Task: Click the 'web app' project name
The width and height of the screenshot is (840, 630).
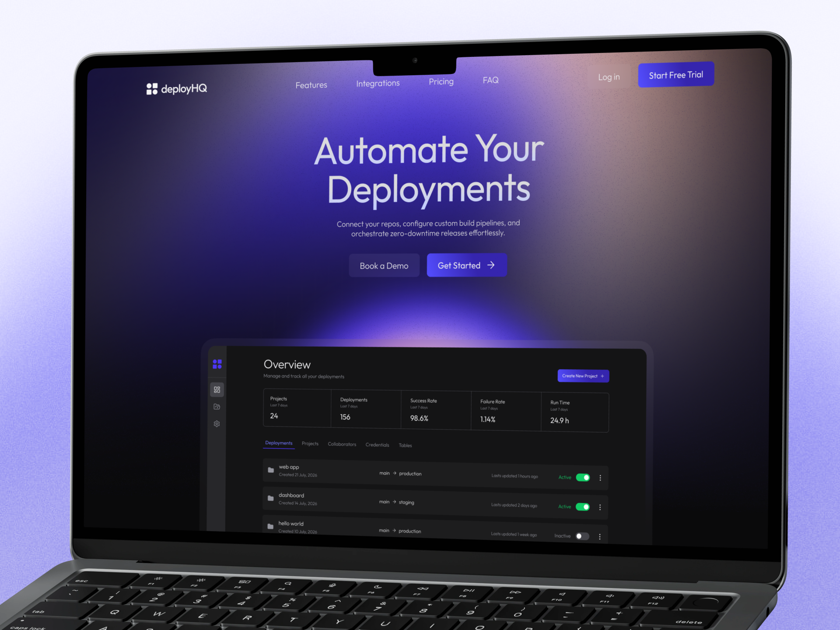Action: coord(289,467)
